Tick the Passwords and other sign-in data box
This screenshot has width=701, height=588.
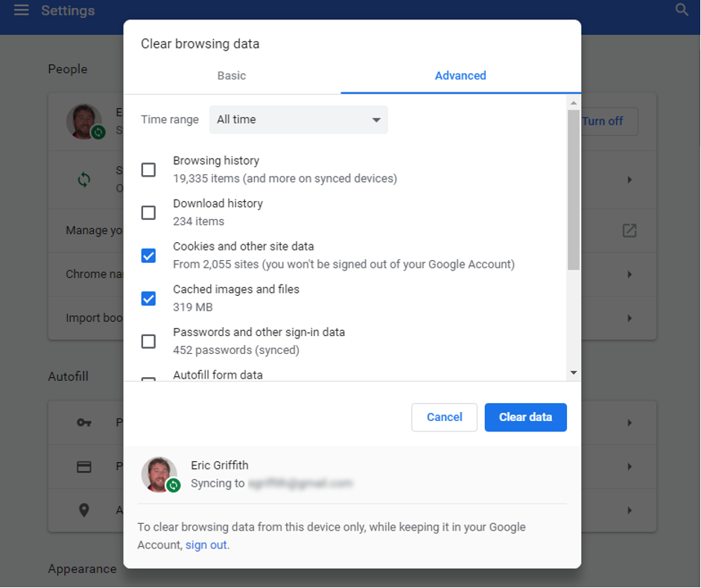(x=149, y=341)
